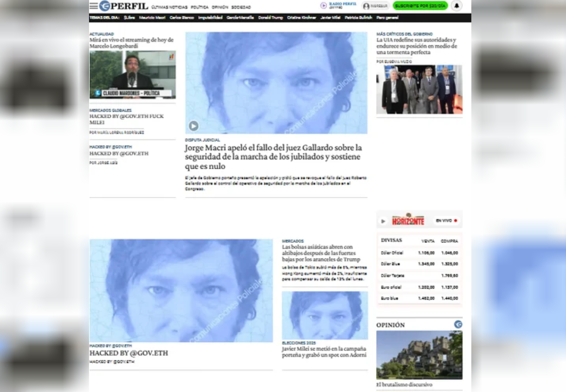Play the Horizonte live player
566x392 pixels.
click(x=383, y=221)
